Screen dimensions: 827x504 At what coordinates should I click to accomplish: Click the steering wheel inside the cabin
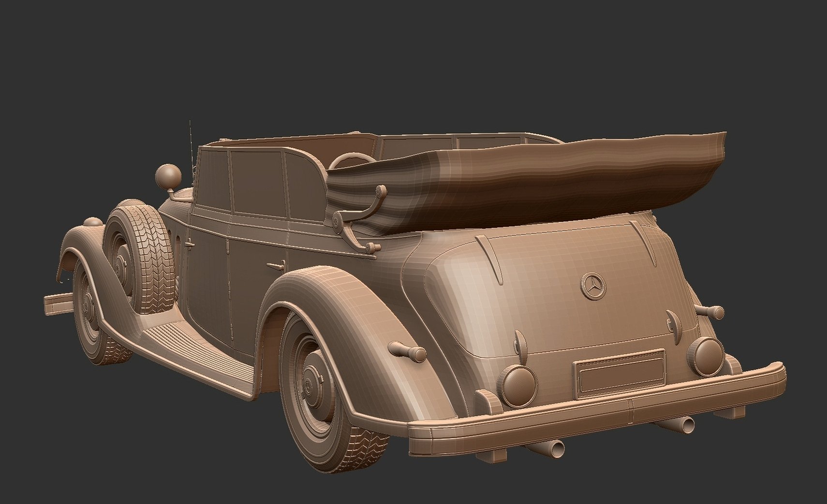pos(352,160)
